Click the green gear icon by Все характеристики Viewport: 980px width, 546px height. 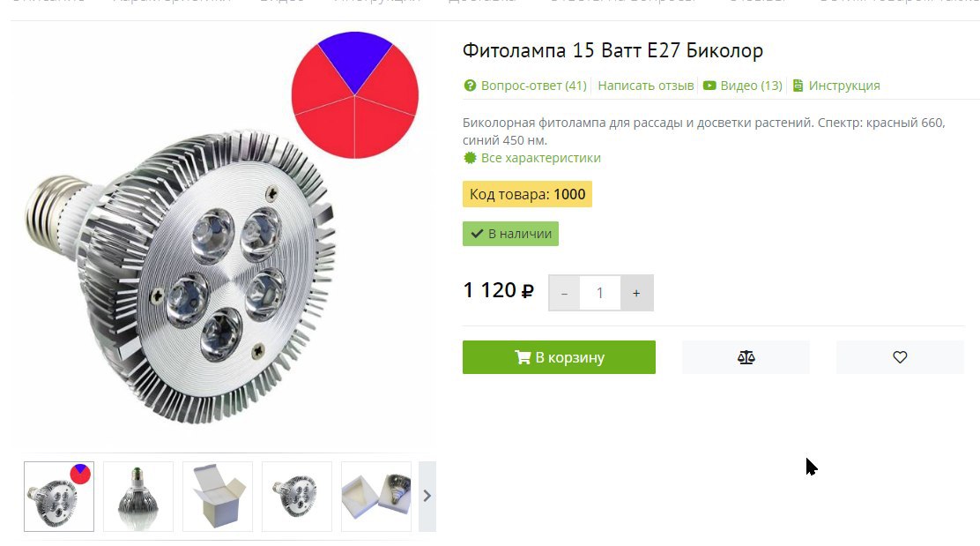(470, 158)
